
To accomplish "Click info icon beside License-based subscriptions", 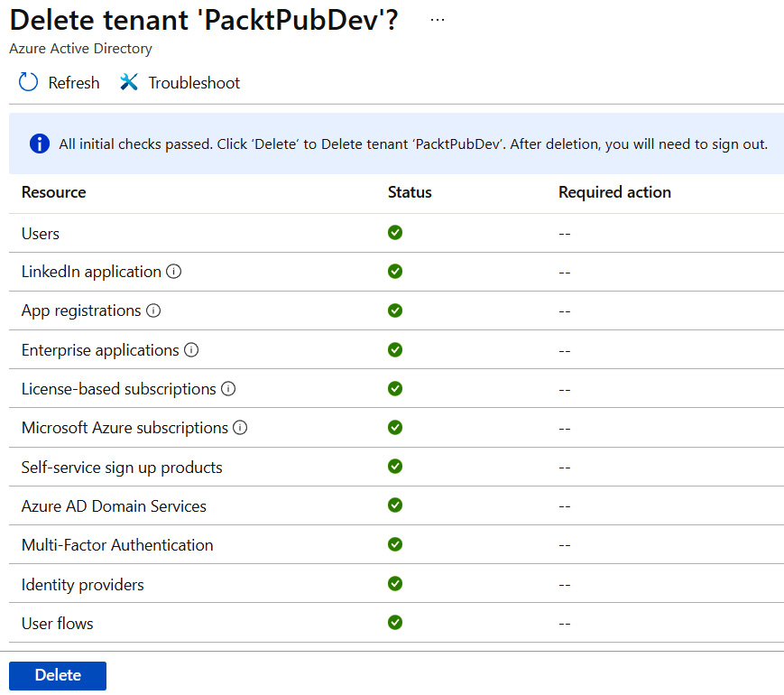I will pyautogui.click(x=228, y=389).
